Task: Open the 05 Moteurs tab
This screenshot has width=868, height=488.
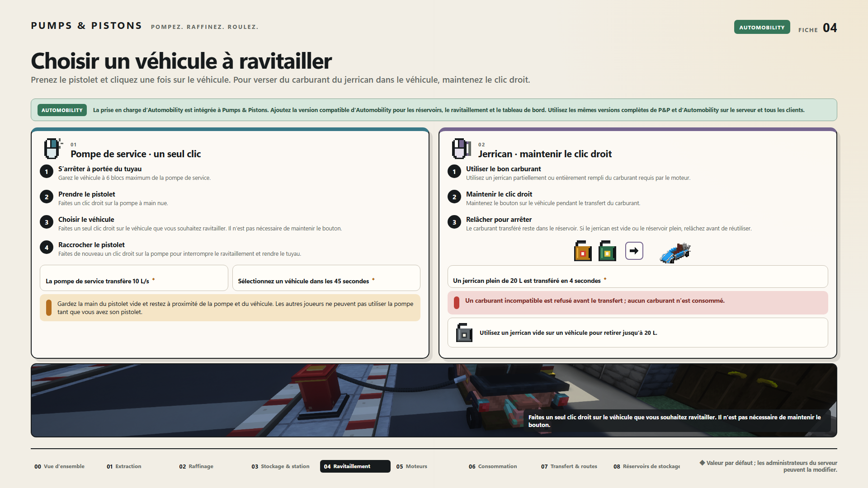Action: [x=428, y=466]
